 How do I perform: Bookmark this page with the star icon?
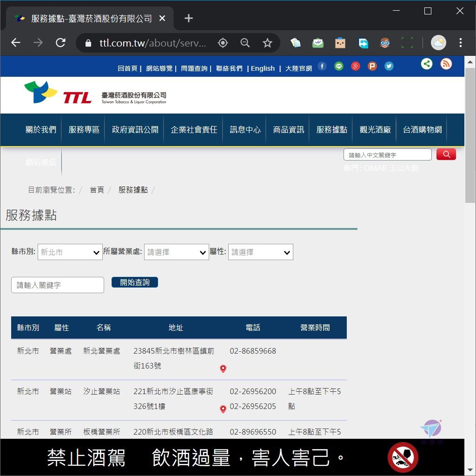(x=267, y=43)
